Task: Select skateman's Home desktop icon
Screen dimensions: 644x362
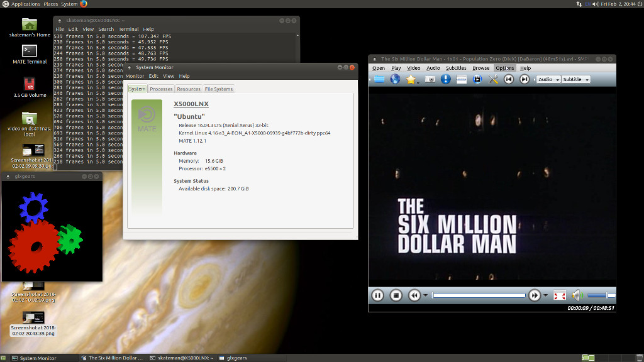Action: coord(30,28)
